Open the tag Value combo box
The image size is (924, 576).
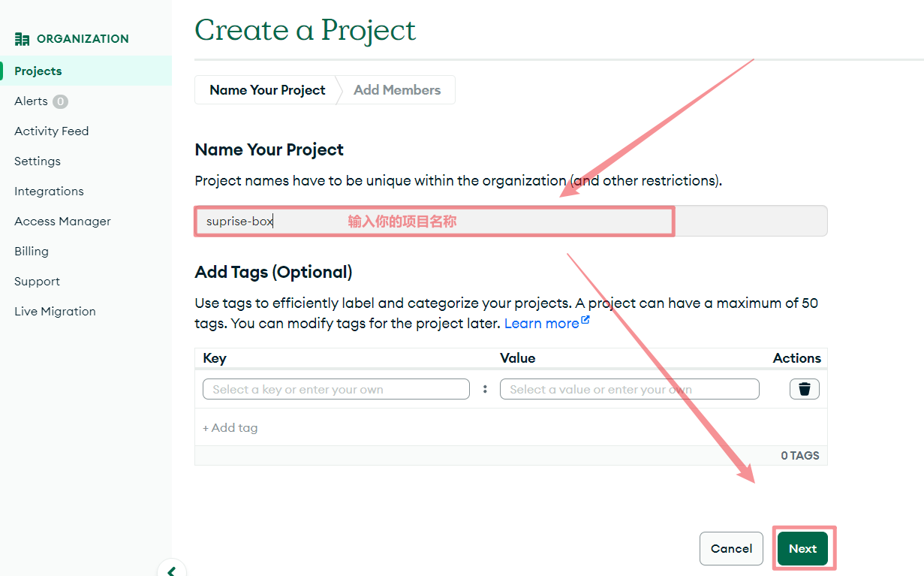(x=630, y=389)
